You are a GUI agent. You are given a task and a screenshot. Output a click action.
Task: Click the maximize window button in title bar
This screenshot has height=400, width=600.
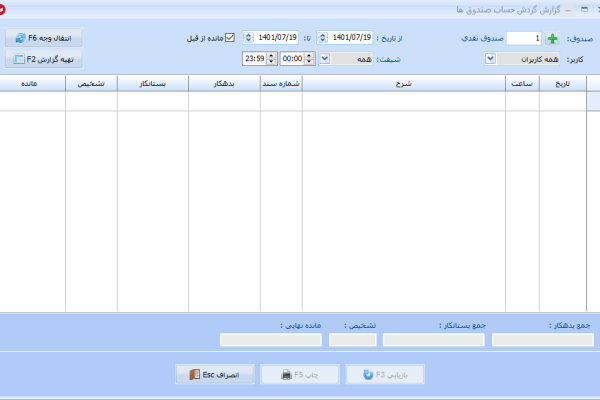click(x=584, y=9)
